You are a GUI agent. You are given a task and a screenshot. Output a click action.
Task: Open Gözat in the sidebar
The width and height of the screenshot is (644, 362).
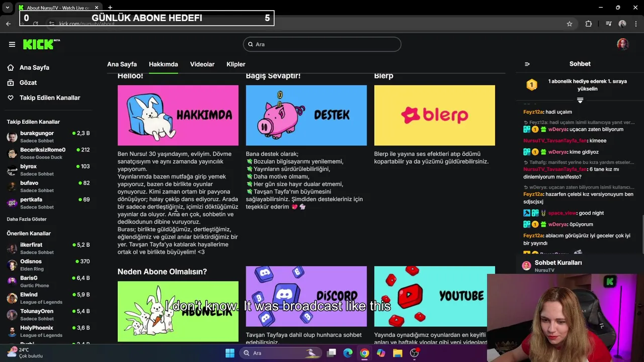click(28, 82)
